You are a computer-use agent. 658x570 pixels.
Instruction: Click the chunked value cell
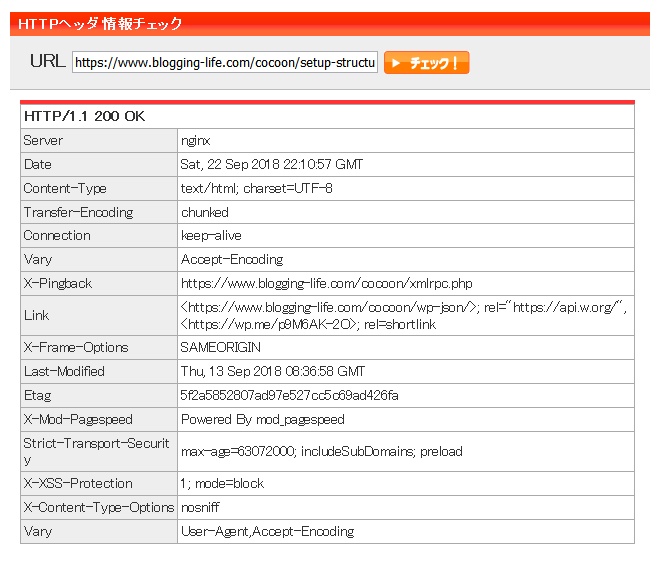click(x=406, y=212)
